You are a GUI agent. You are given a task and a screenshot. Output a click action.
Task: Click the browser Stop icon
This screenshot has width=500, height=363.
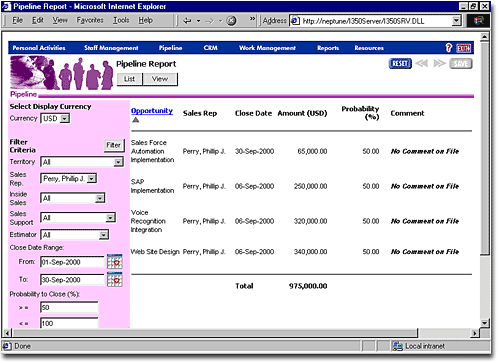click(x=231, y=21)
